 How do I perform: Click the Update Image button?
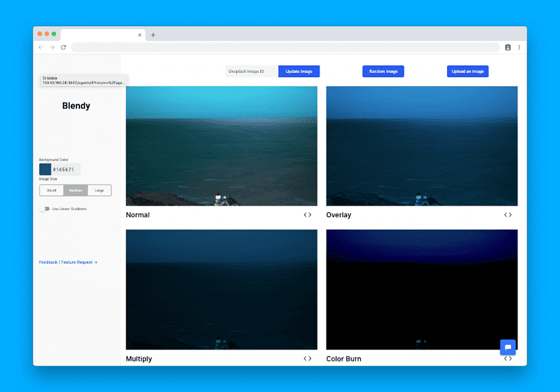(x=299, y=71)
